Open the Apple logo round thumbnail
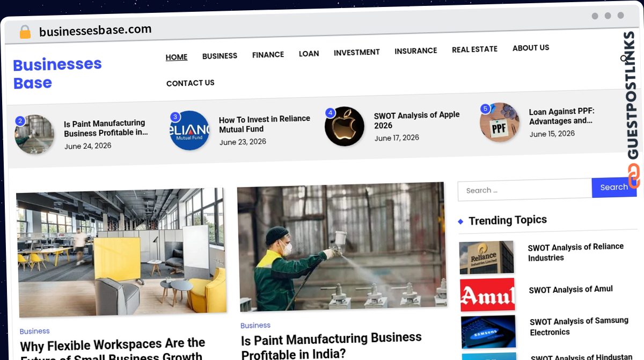 [344, 126]
